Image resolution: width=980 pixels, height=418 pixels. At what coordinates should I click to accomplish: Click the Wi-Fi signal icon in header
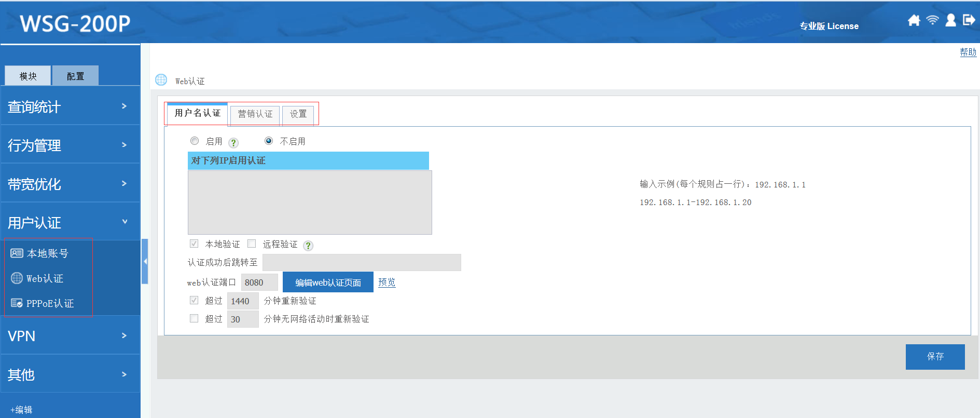932,20
